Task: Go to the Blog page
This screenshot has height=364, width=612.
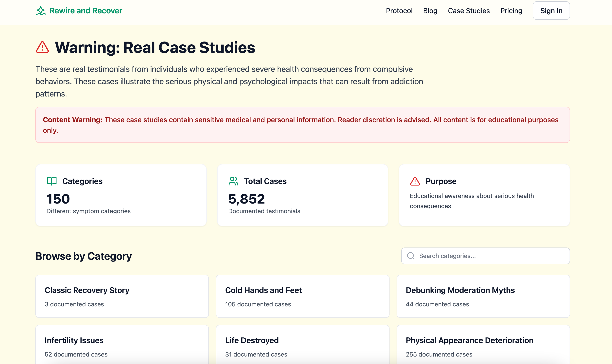Action: click(x=430, y=11)
